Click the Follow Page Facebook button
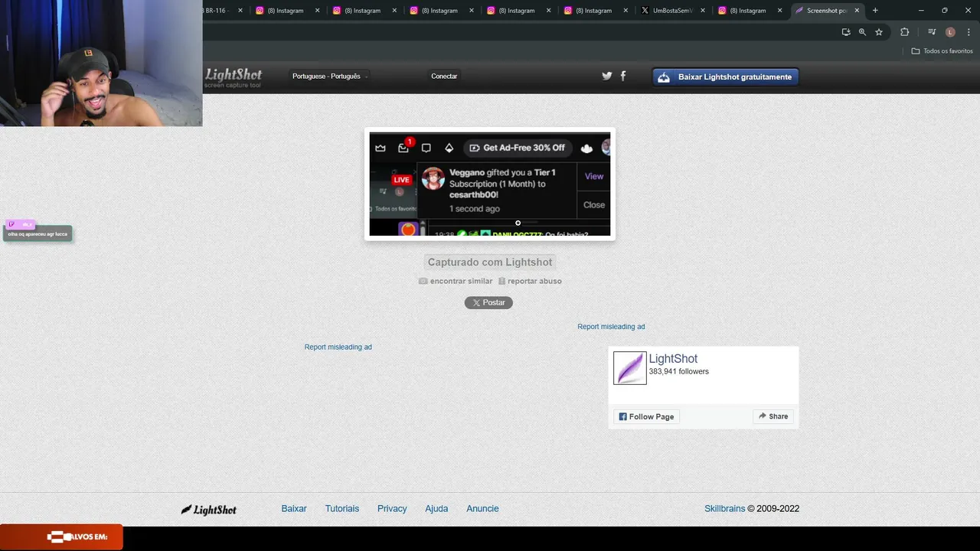The image size is (980, 551). (x=646, y=416)
